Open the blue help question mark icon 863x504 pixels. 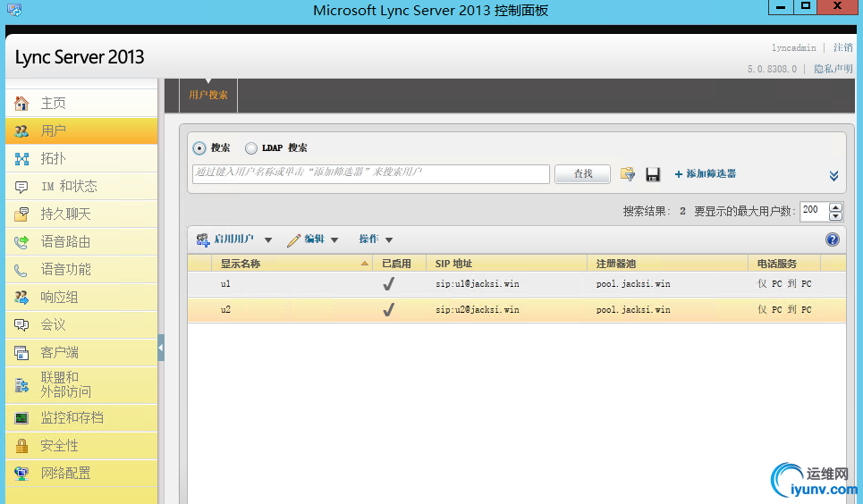pos(833,239)
